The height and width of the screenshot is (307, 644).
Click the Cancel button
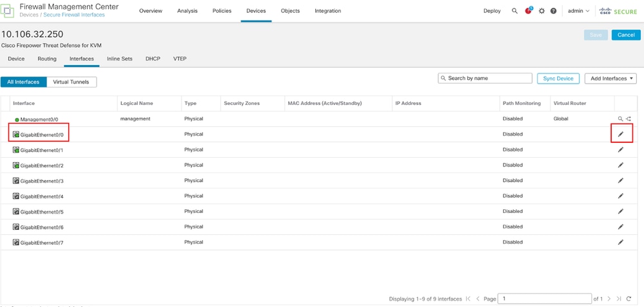(x=626, y=35)
